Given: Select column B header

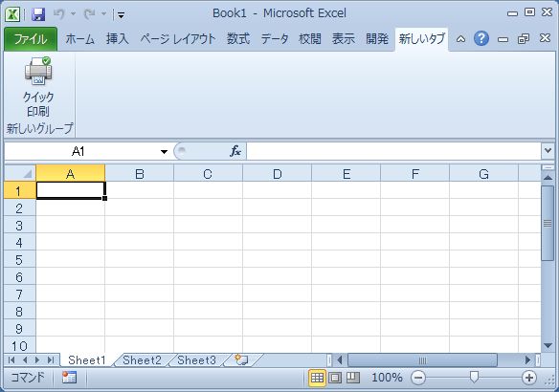Looking at the screenshot, I should point(140,174).
